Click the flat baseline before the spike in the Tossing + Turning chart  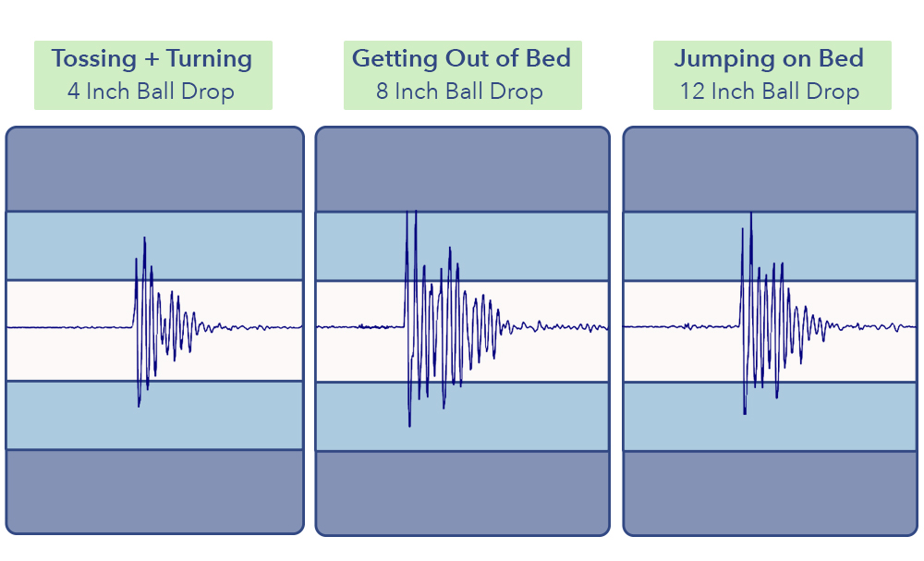69,327
